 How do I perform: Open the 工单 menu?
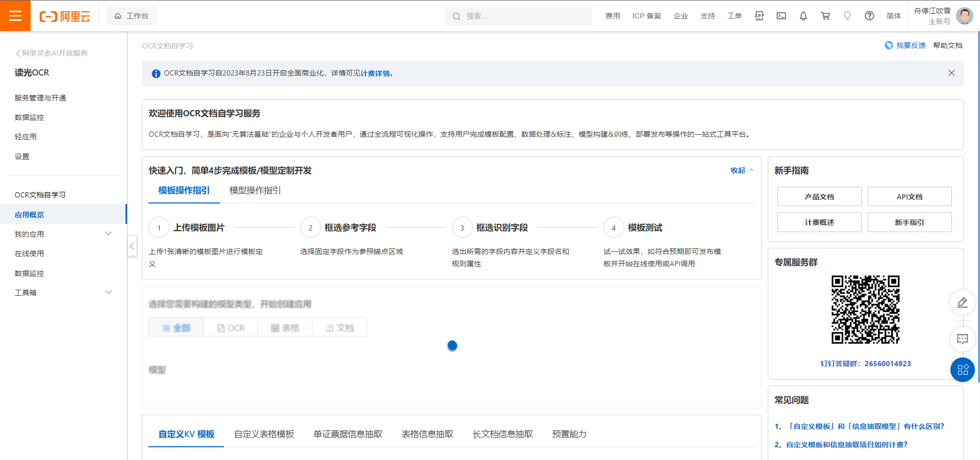[x=735, y=16]
